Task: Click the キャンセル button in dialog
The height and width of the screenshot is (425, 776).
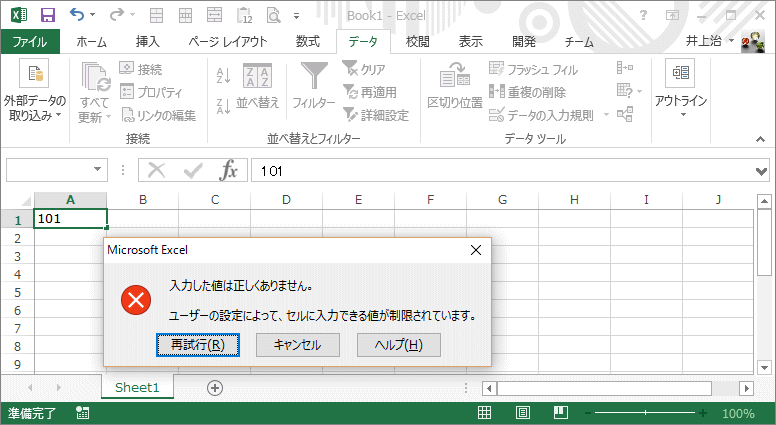Action: pos(297,345)
